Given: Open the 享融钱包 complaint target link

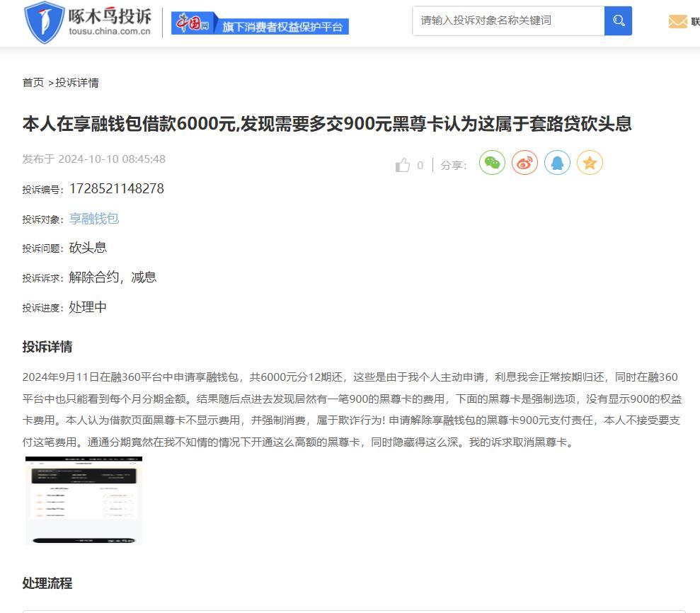Looking at the screenshot, I should click(x=93, y=218).
